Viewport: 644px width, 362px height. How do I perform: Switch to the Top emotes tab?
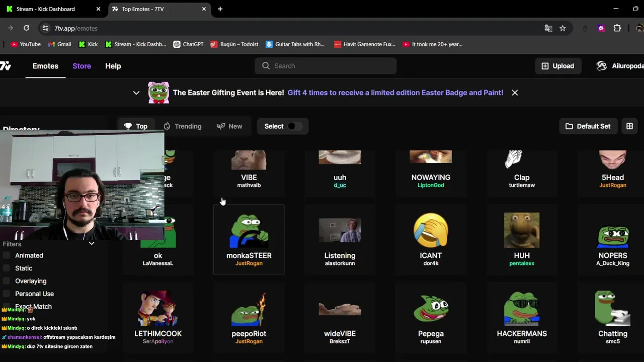(x=136, y=126)
